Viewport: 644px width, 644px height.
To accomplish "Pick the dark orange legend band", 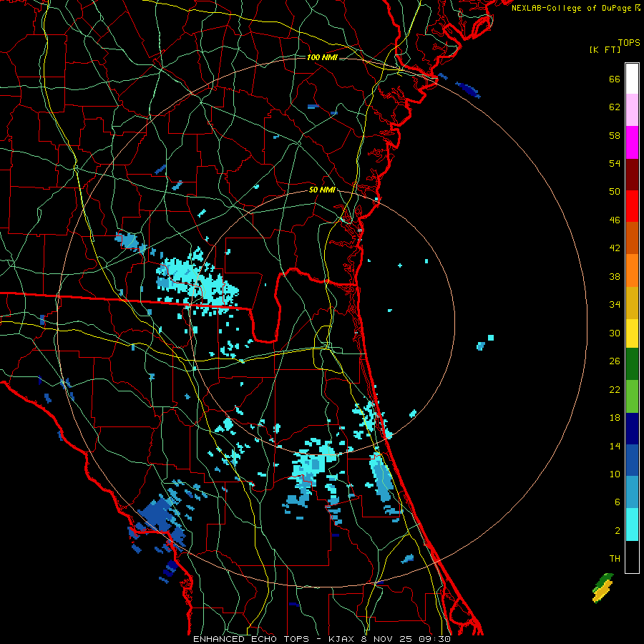I will [x=632, y=238].
